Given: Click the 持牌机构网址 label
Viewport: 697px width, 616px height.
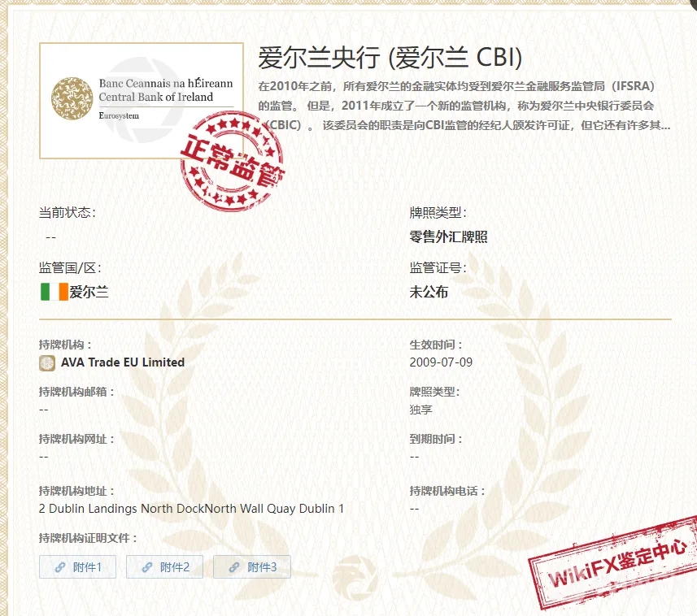Looking at the screenshot, I should pos(76,439).
